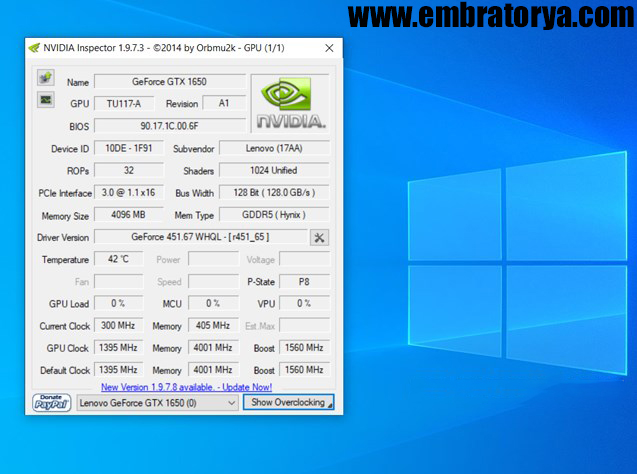Click the NVIDIA Inspector window title text
Screen dimensions: 637x474
point(164,48)
